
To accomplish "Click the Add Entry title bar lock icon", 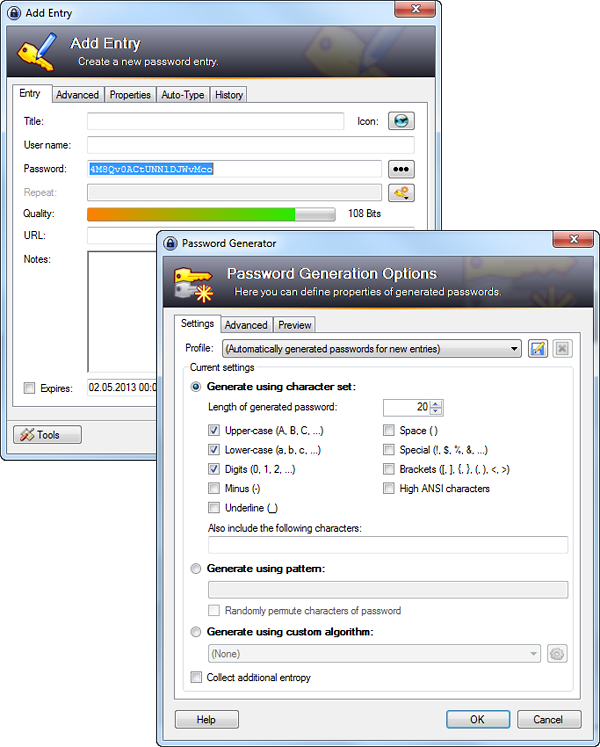I will coord(15,13).
